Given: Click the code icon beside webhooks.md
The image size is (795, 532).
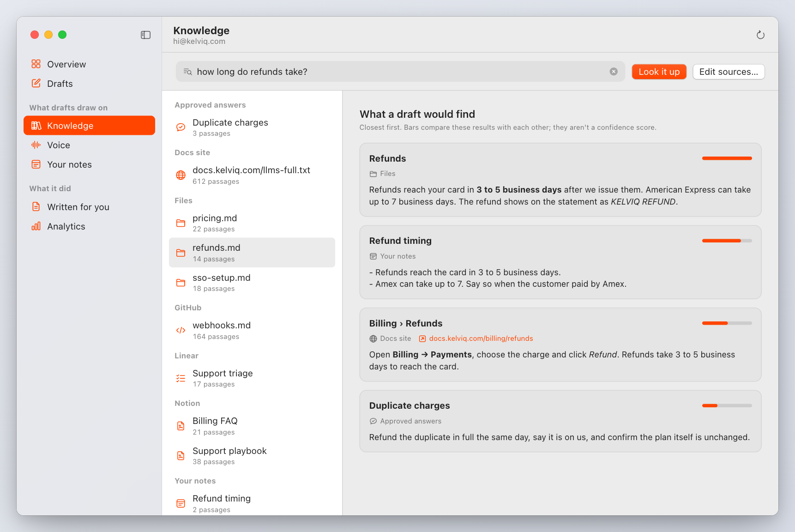Looking at the screenshot, I should pos(181,330).
